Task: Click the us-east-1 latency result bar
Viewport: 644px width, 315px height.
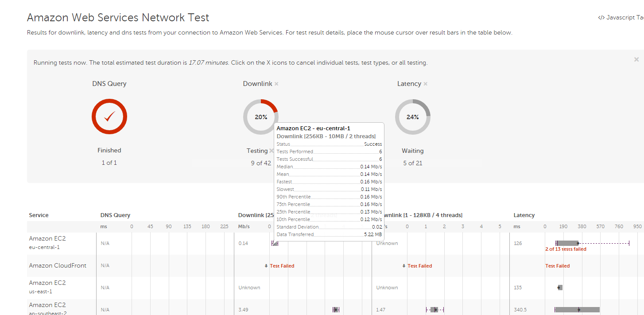Action: 560,288
